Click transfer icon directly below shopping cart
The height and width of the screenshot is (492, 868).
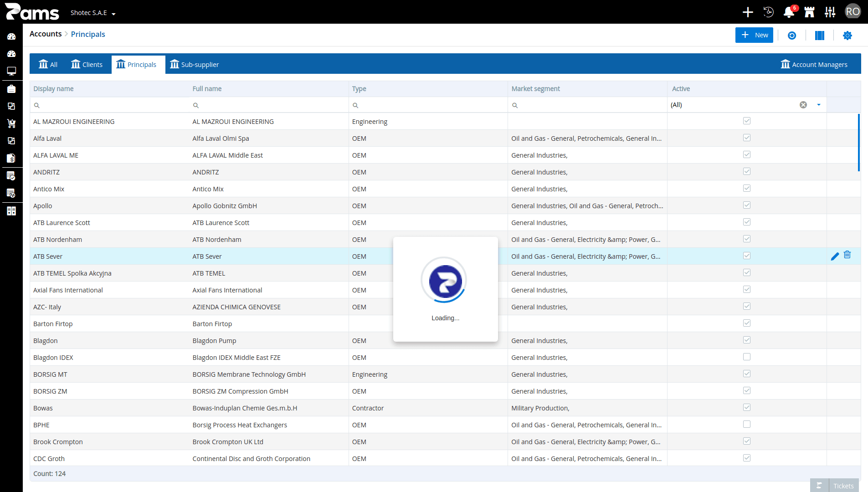[11, 141]
